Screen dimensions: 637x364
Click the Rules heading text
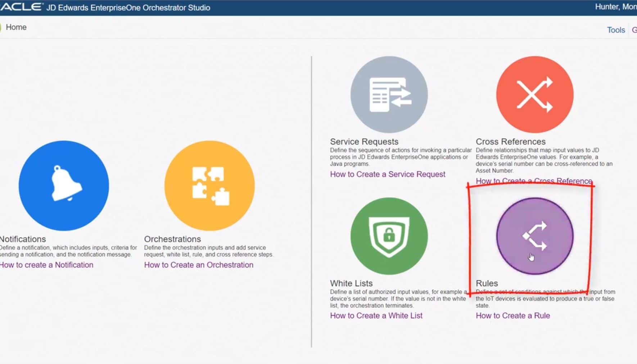coord(487,283)
